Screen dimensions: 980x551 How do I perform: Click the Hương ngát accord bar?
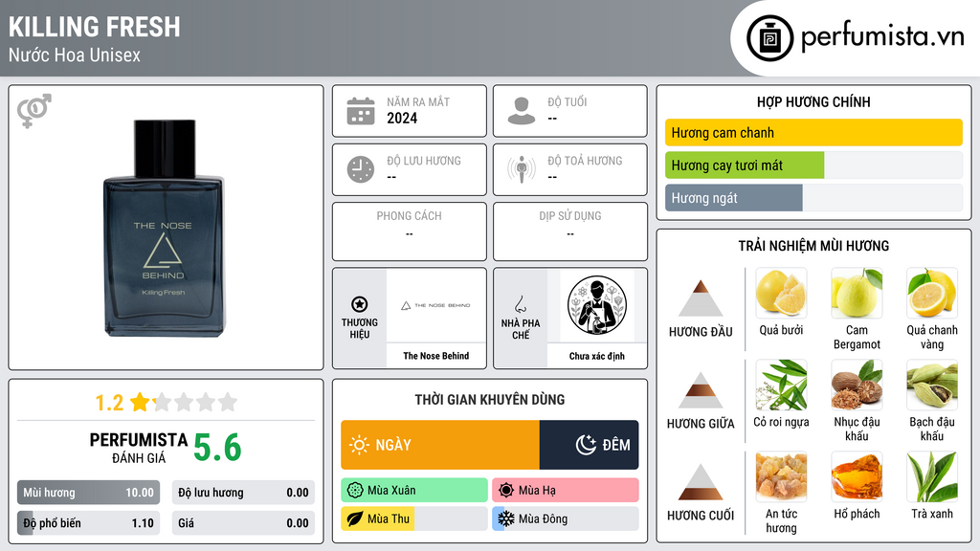pos(813,198)
